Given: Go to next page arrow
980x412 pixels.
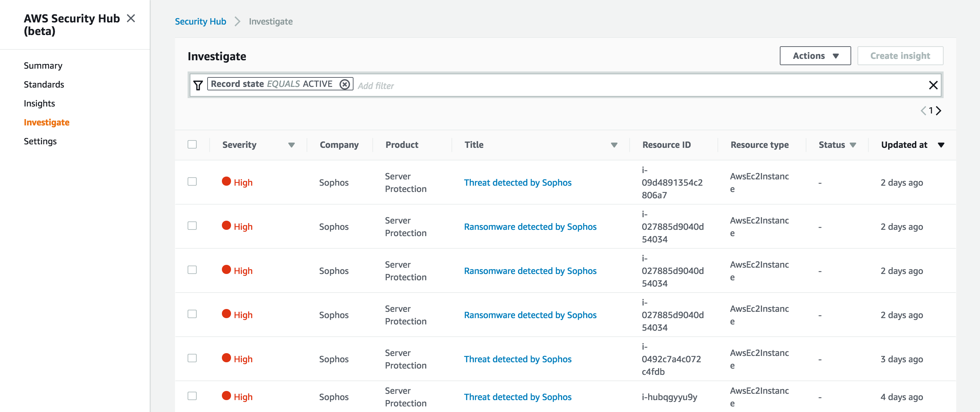Looking at the screenshot, I should [x=939, y=111].
